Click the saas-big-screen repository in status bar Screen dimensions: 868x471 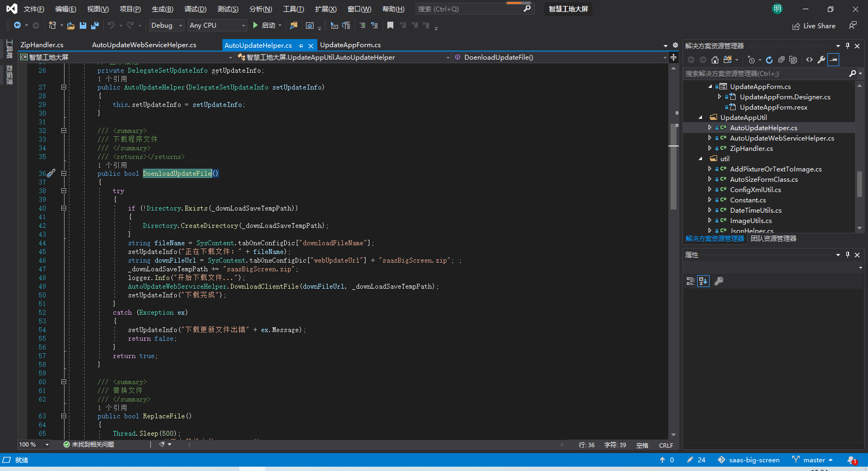tap(749, 460)
